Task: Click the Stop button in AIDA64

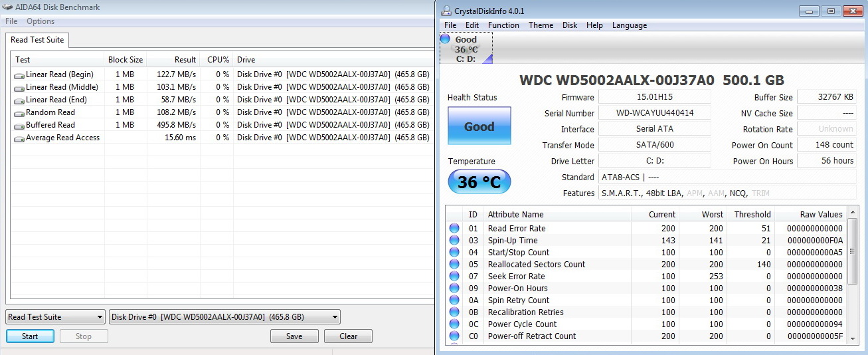Action: pyautogui.click(x=84, y=336)
